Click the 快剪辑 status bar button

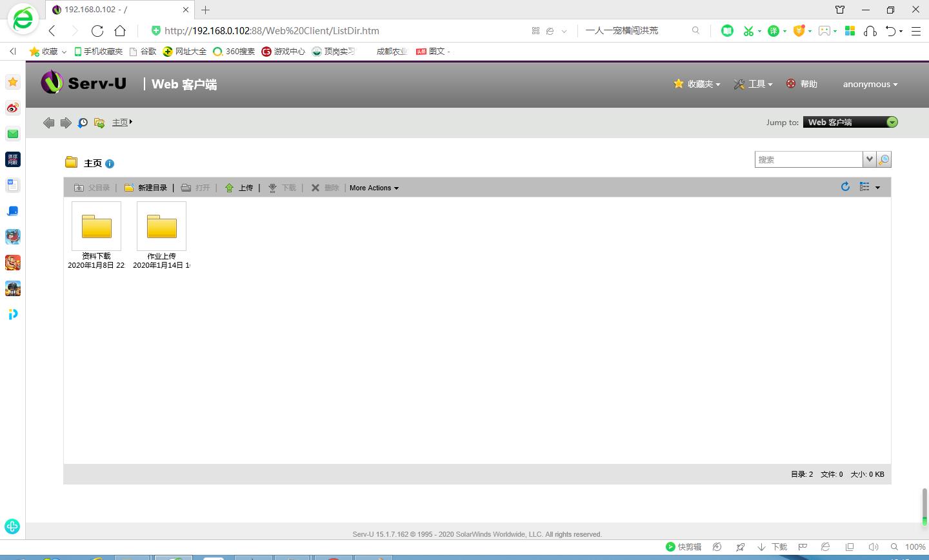point(684,546)
